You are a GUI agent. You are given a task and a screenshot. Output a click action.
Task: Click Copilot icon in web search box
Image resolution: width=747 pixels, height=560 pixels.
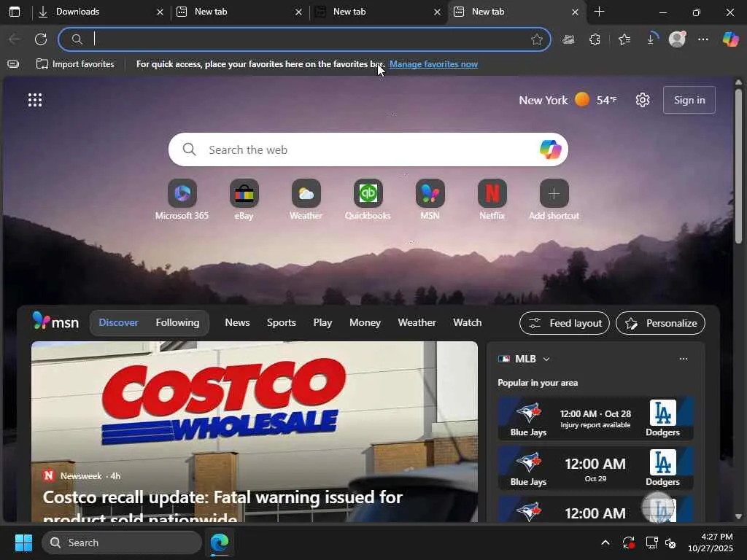point(550,149)
